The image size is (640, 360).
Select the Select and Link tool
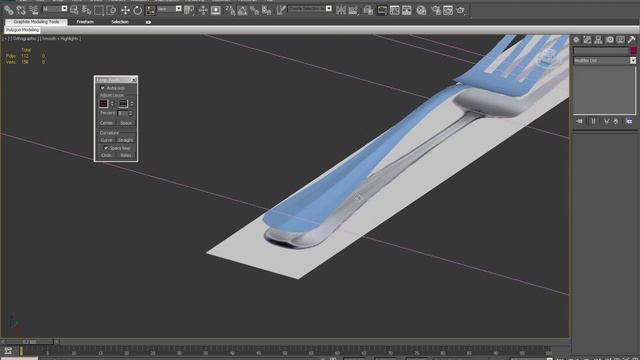tap(9, 10)
